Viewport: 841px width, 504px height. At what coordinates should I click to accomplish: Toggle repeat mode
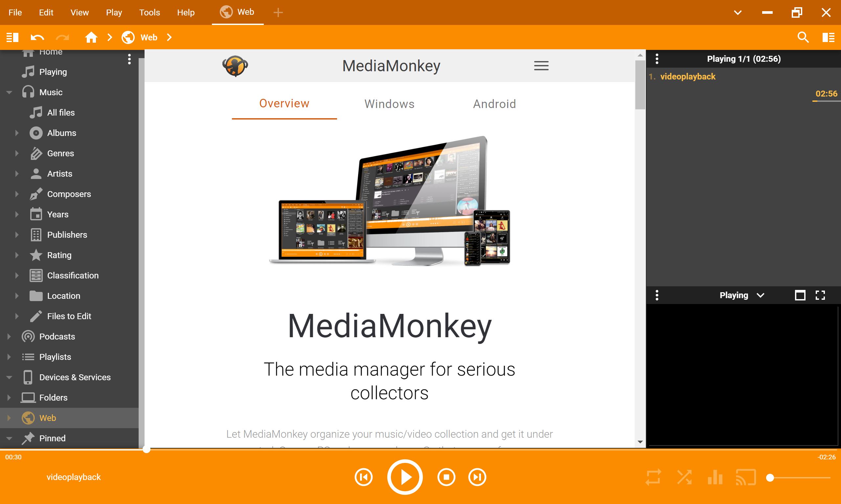point(653,477)
